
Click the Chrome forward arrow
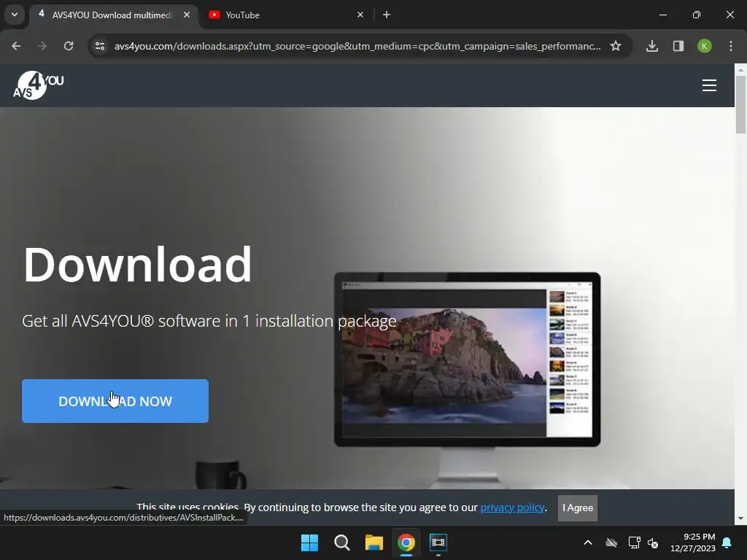coord(42,46)
